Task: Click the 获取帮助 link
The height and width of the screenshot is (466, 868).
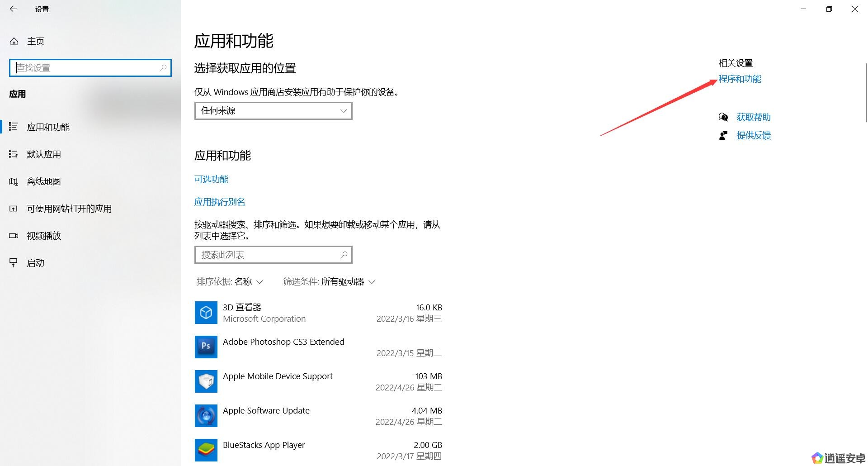Action: [753, 117]
